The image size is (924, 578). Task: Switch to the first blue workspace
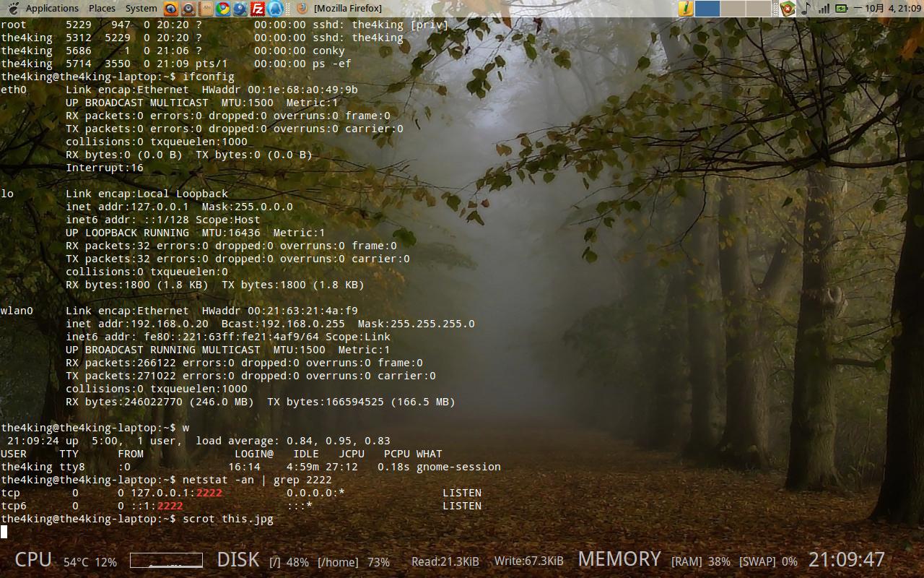click(707, 9)
